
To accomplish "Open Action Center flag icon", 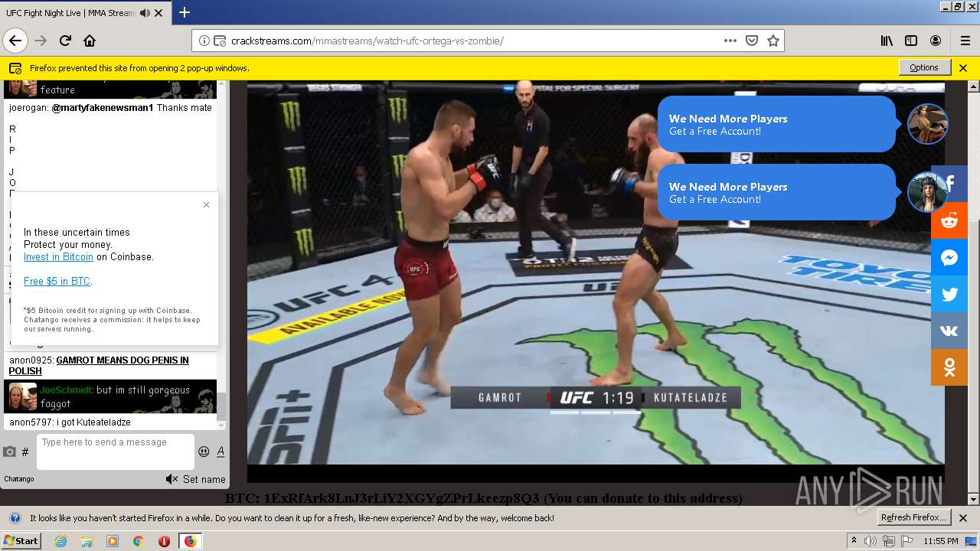I will (907, 541).
